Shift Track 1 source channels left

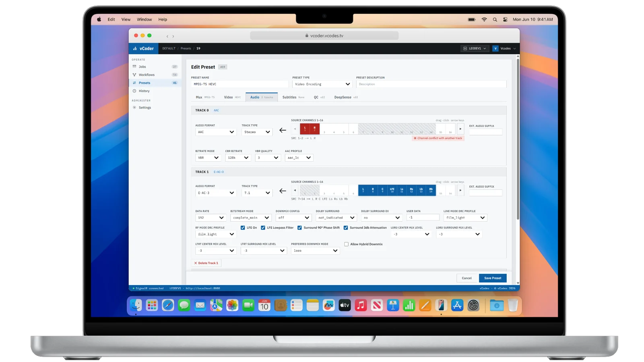tap(295, 190)
